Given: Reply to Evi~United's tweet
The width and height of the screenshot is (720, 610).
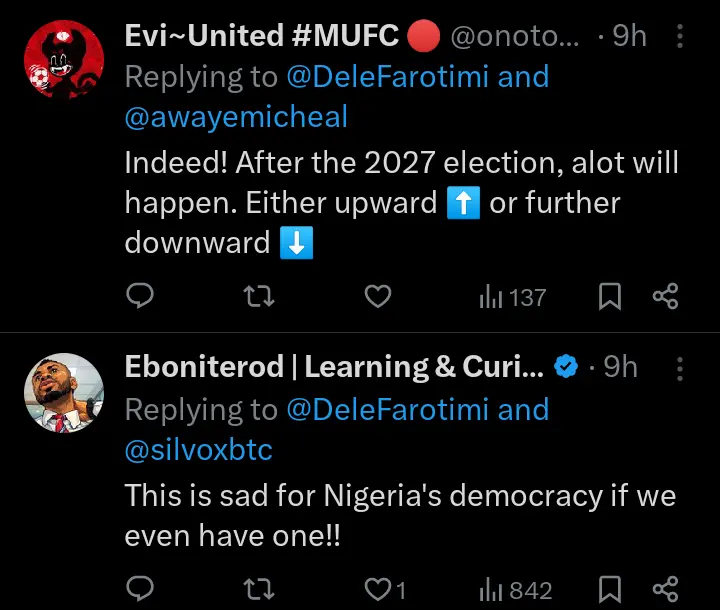Looking at the screenshot, I should pyautogui.click(x=141, y=296).
